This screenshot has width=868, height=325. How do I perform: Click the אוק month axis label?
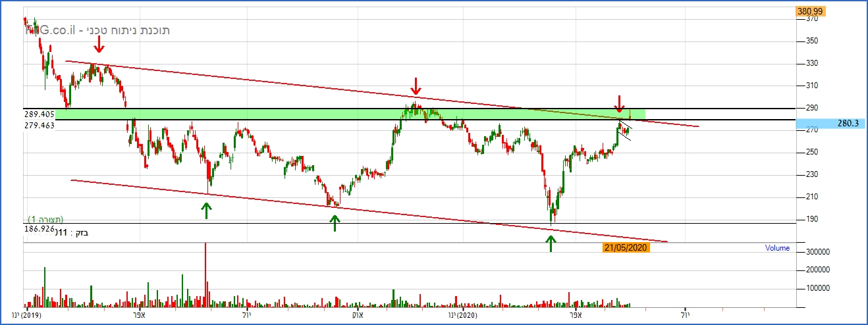(x=356, y=316)
